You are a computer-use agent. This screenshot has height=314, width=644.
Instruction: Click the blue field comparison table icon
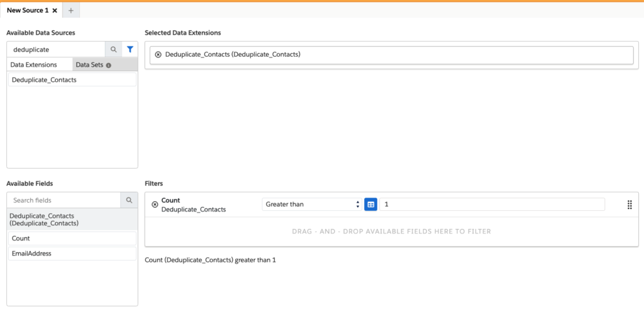(370, 205)
